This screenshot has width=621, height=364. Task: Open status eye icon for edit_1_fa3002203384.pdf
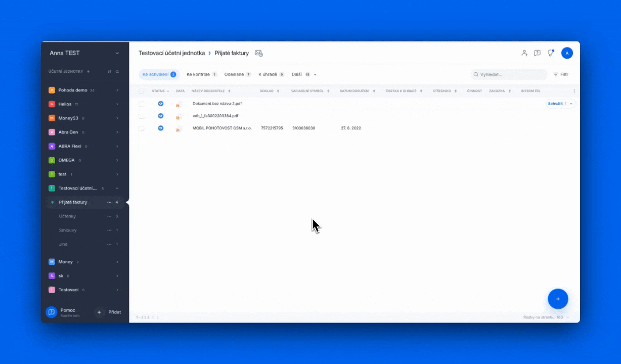(160, 116)
